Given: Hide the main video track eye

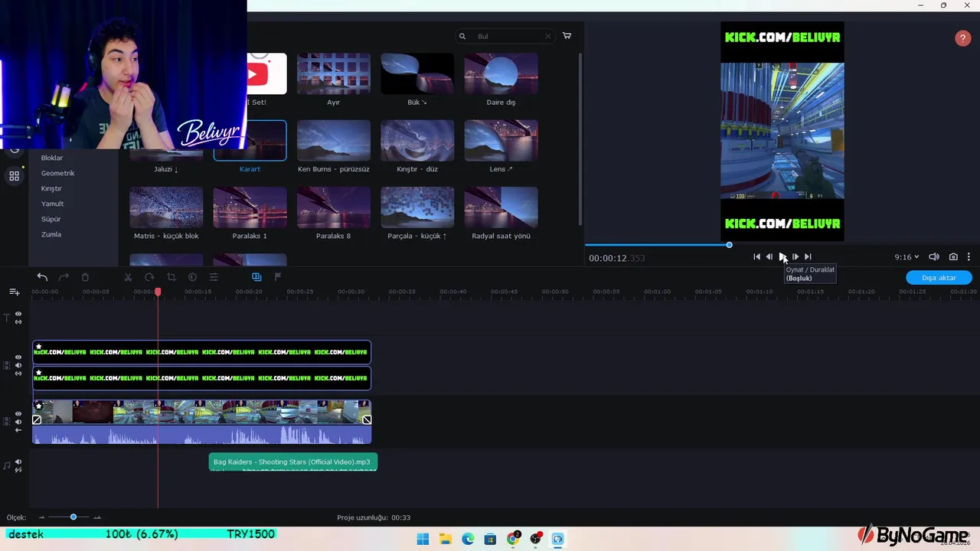Looking at the screenshot, I should coord(18,414).
